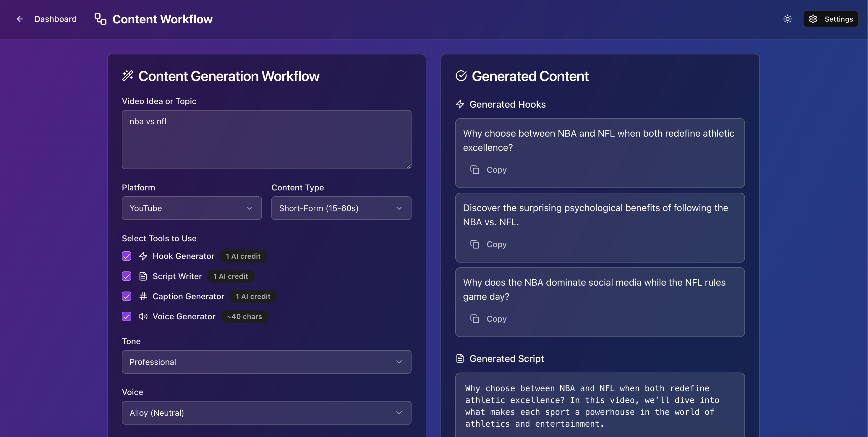
Task: Toggle the sun light-mode theme icon
Action: tap(787, 19)
